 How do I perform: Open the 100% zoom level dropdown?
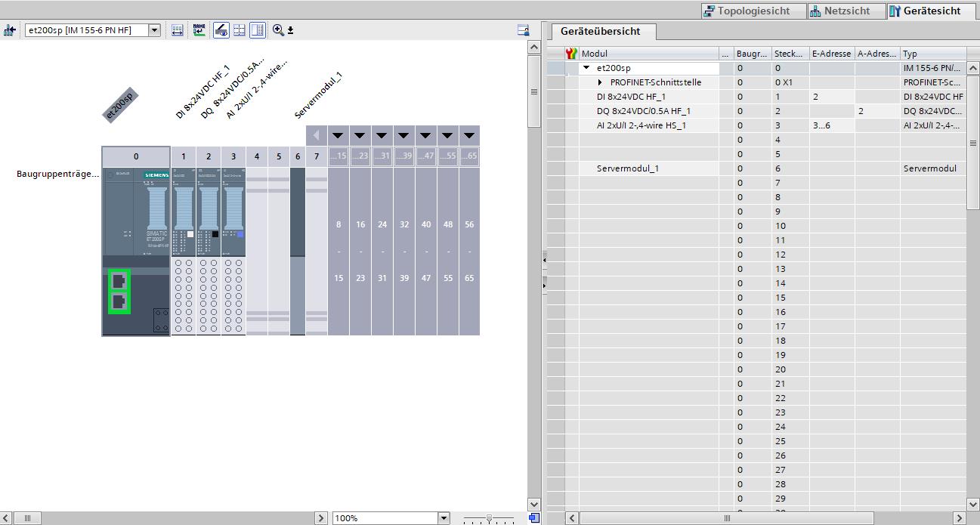pyautogui.click(x=444, y=518)
